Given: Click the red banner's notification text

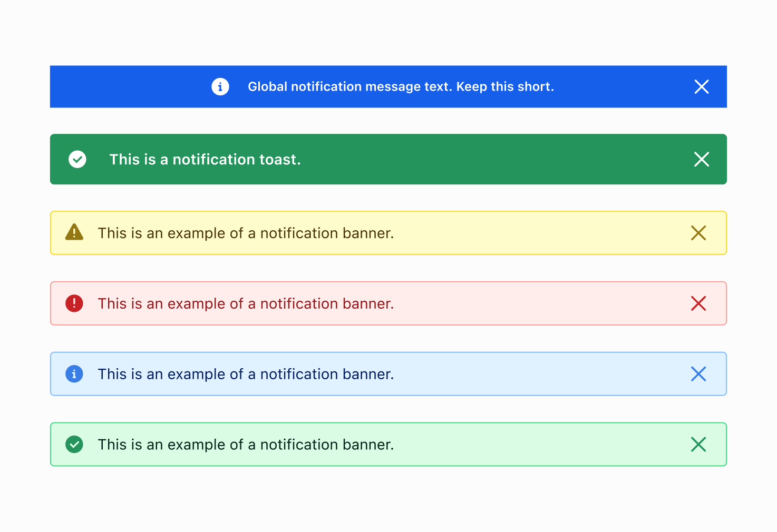Looking at the screenshot, I should [246, 303].
